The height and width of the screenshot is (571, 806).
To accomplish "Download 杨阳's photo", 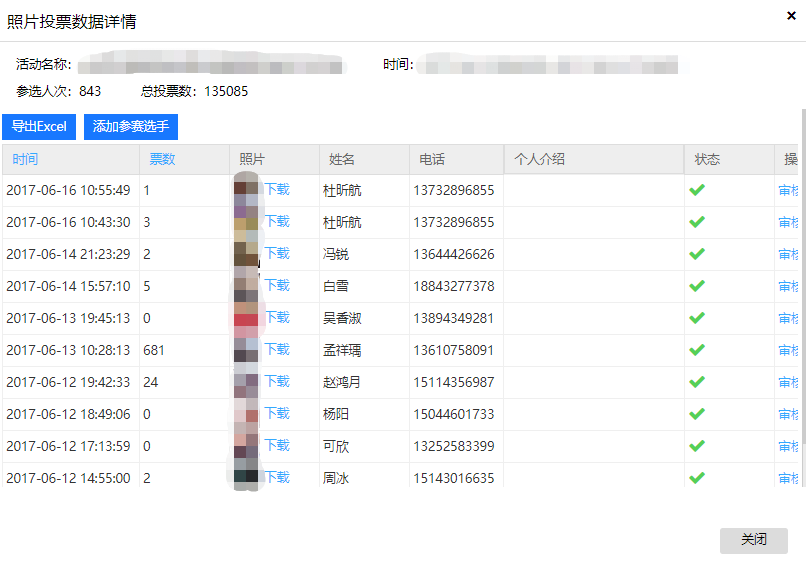I will (277, 413).
